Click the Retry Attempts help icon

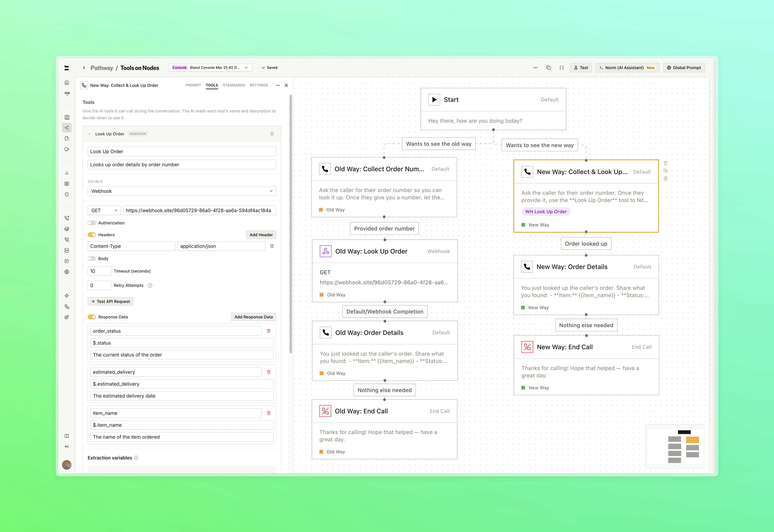[150, 285]
